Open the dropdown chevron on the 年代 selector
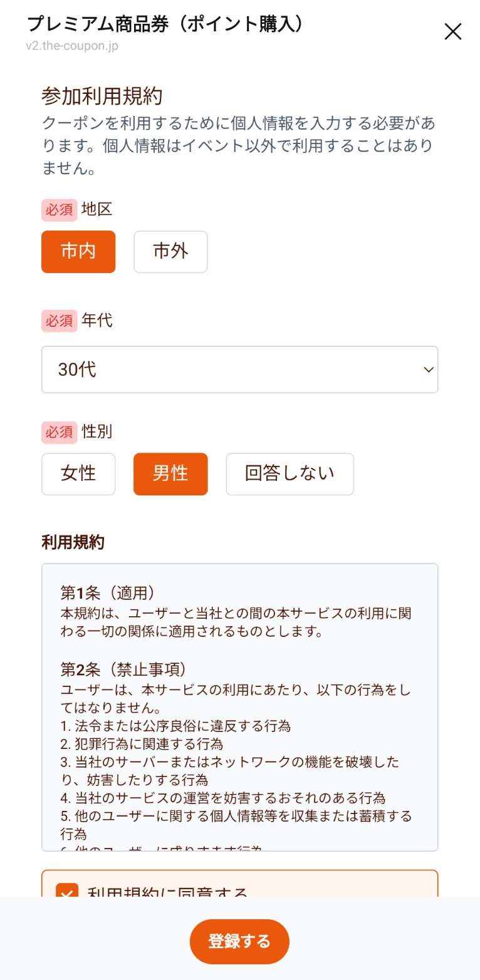Viewport: 480px width, 980px height. [x=428, y=369]
